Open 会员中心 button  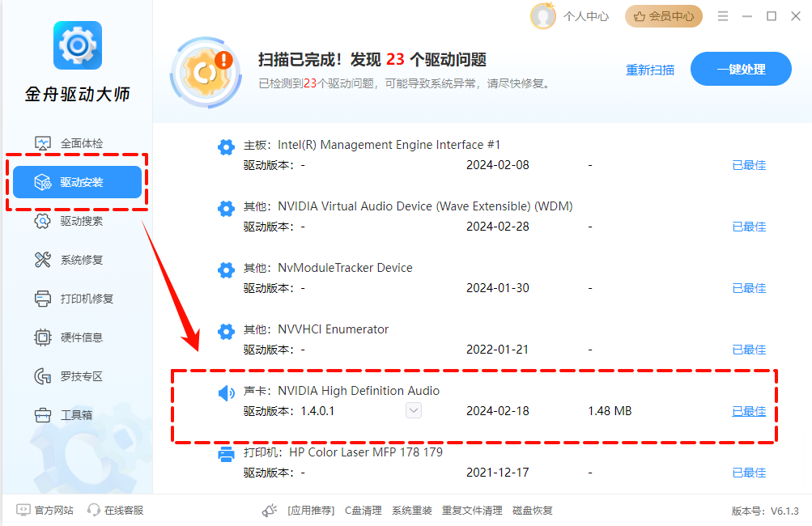tap(664, 16)
